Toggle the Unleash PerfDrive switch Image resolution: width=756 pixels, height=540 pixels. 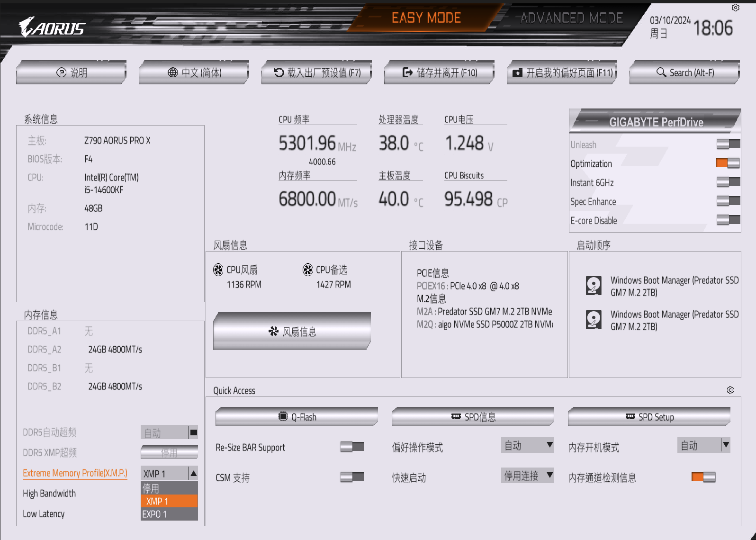[x=728, y=144]
